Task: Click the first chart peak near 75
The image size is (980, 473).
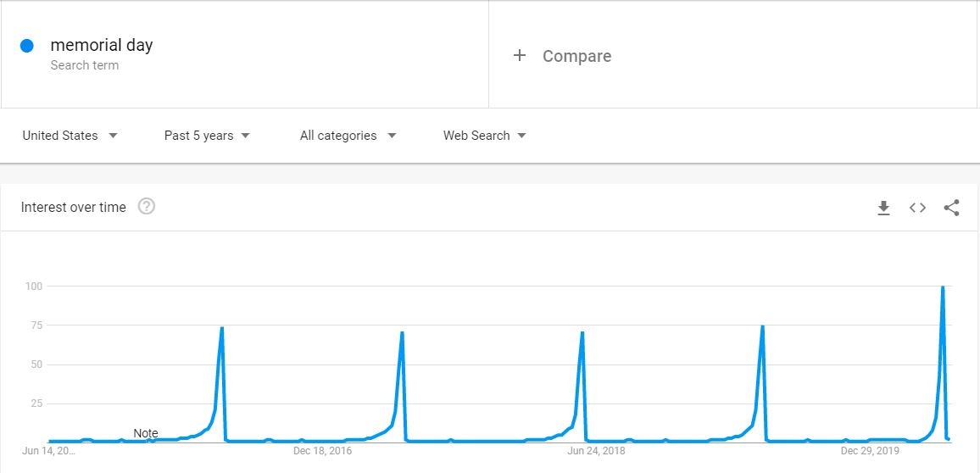Action: coord(222,328)
